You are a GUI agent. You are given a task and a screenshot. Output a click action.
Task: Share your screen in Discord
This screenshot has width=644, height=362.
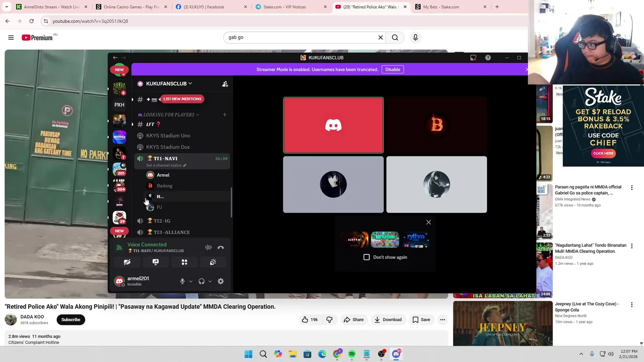(155, 262)
